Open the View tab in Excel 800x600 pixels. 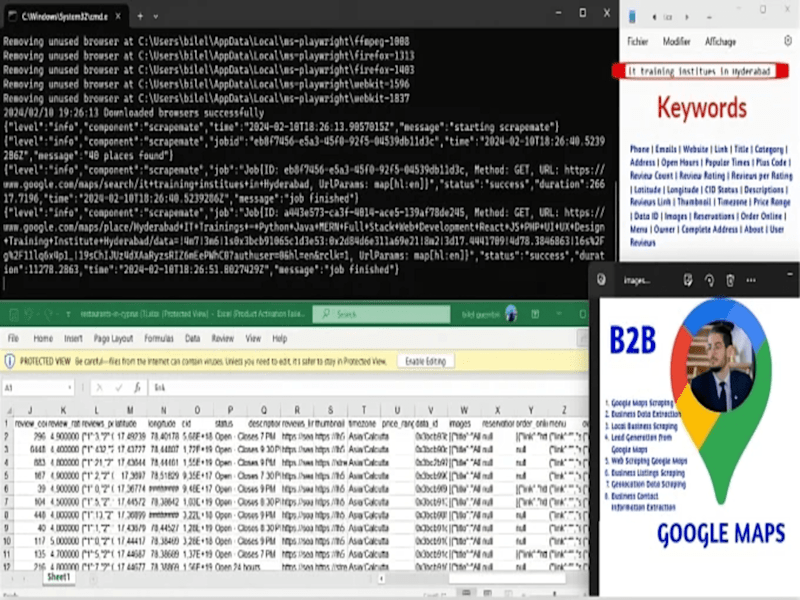coord(253,338)
